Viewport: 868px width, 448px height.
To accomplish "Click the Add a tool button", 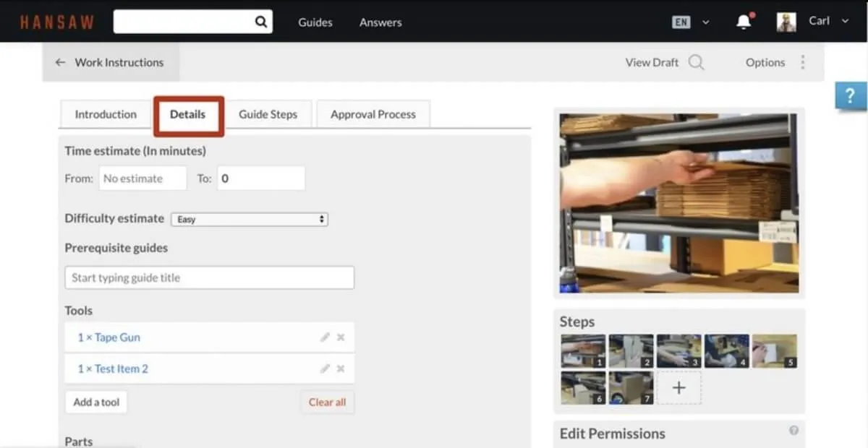I will 96,402.
